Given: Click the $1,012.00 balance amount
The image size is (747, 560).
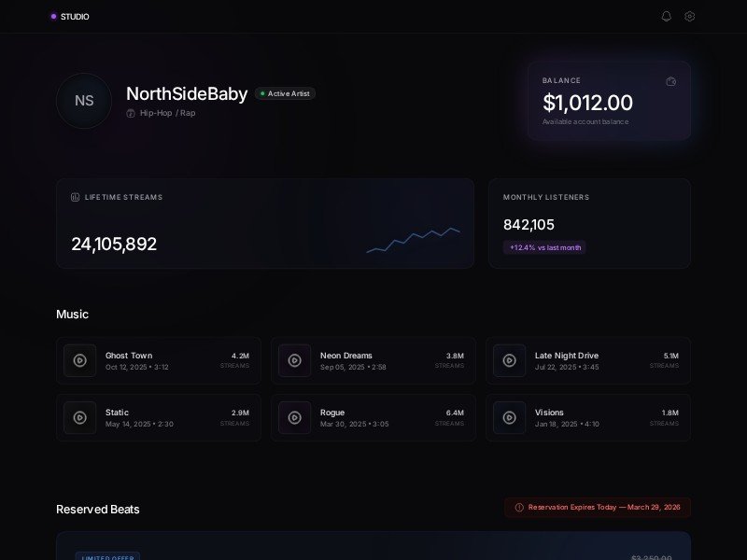Looking at the screenshot, I should pos(587,103).
